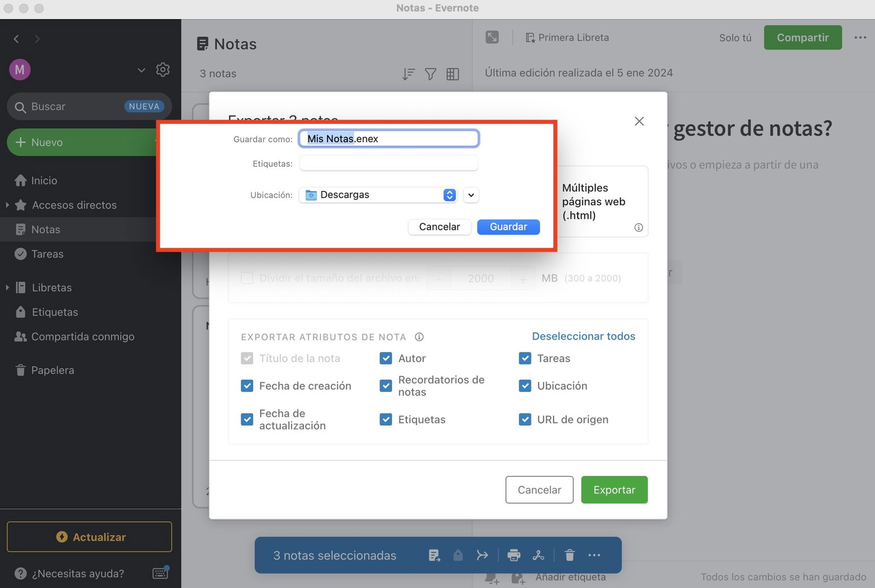Toggle Fecha de actualización checkbox

(247, 420)
